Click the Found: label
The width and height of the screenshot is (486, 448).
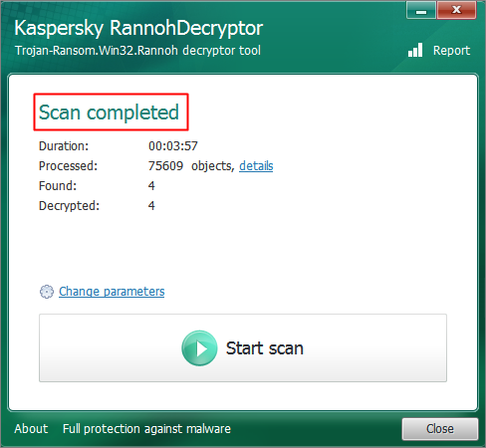click(x=58, y=186)
